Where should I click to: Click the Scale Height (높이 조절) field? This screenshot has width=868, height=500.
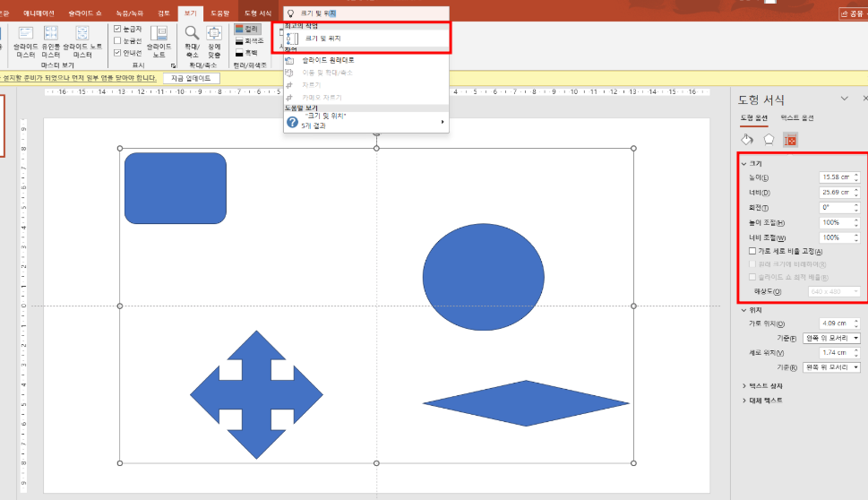coord(836,222)
